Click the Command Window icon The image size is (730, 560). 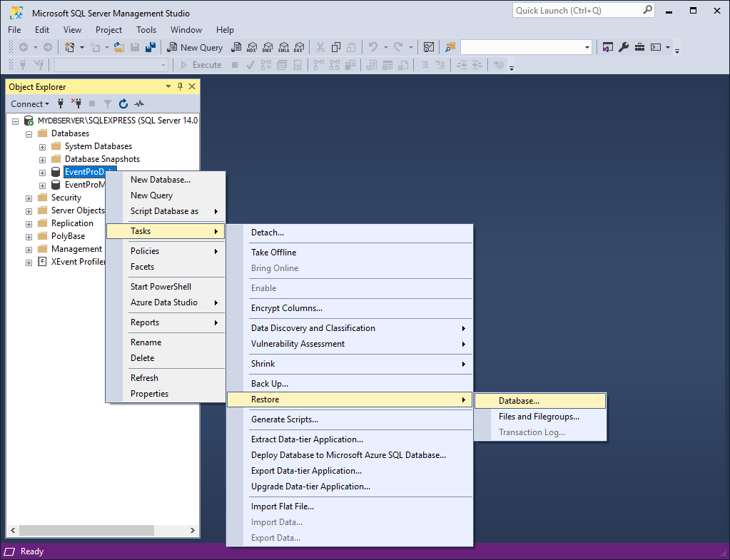(x=656, y=48)
